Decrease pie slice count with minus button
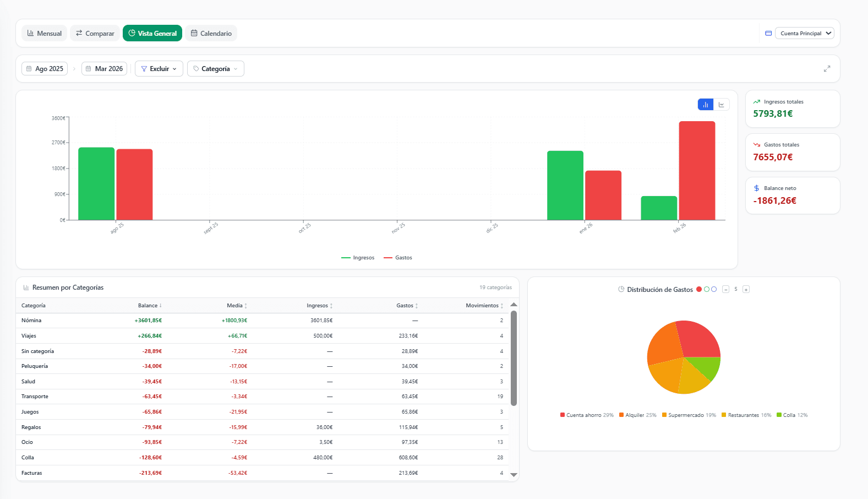 [725, 289]
